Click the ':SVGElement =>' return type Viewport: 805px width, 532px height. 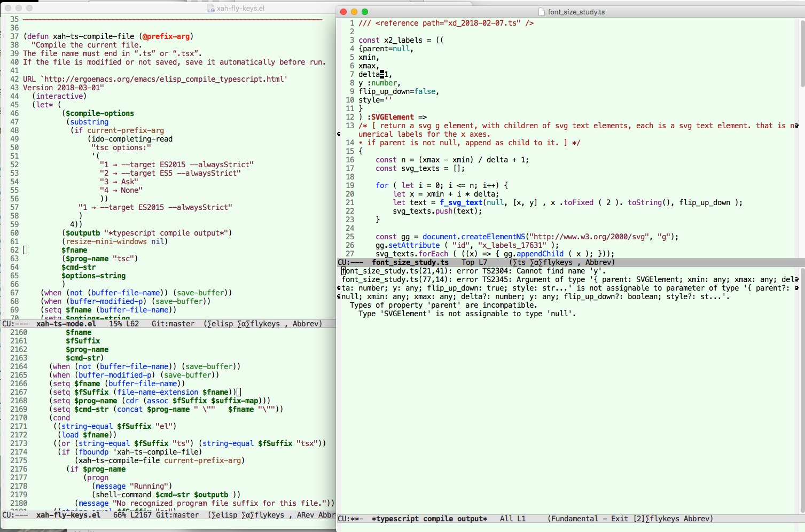[x=397, y=117]
